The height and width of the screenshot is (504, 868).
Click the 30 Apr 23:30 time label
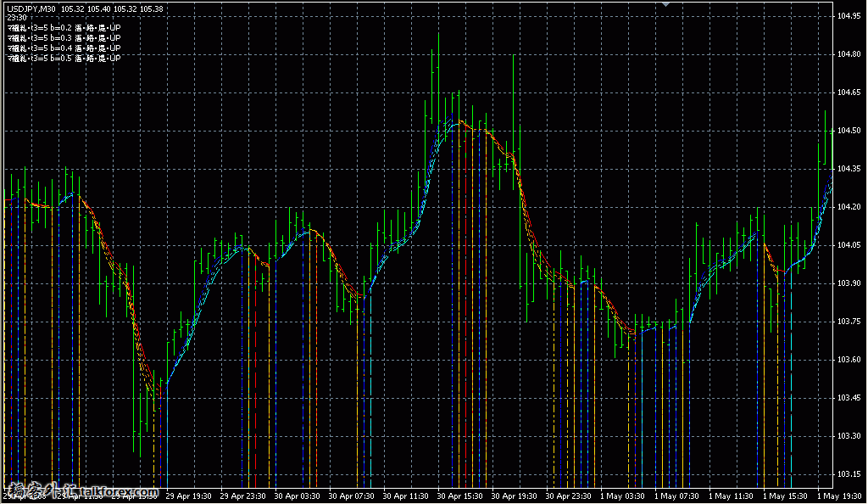tap(568, 496)
